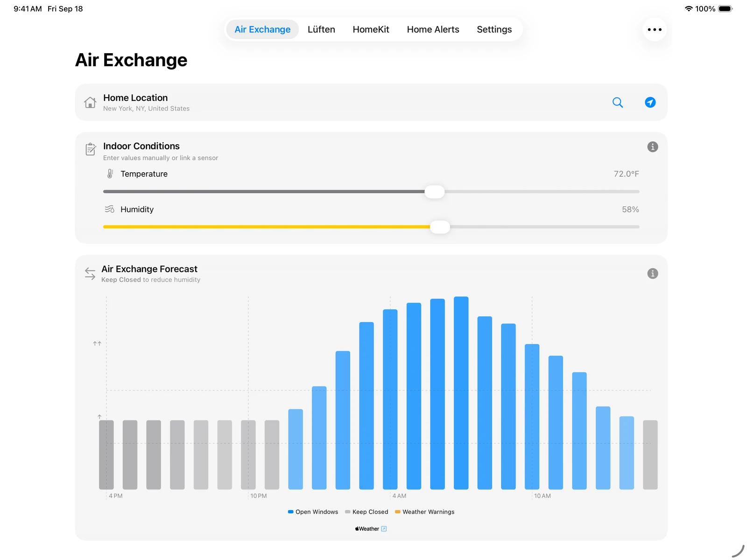Click the thermometer icon next to Temperature

pyautogui.click(x=110, y=174)
